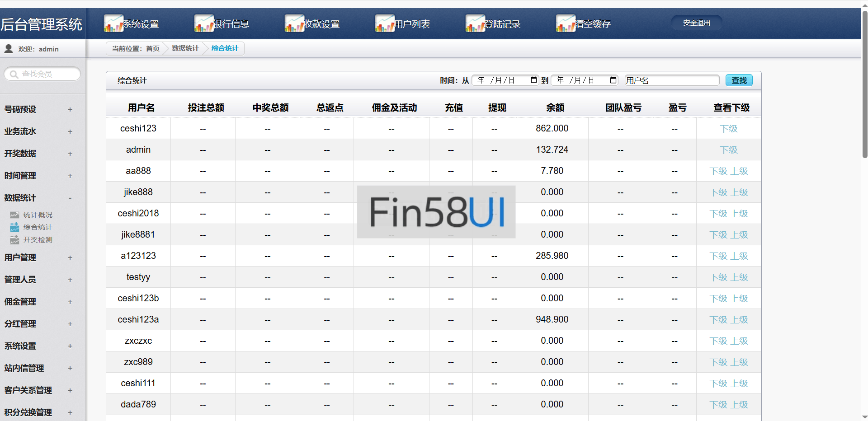The width and height of the screenshot is (868, 421).
Task: Click the 登陆记录 chart icon
Action: click(x=475, y=23)
